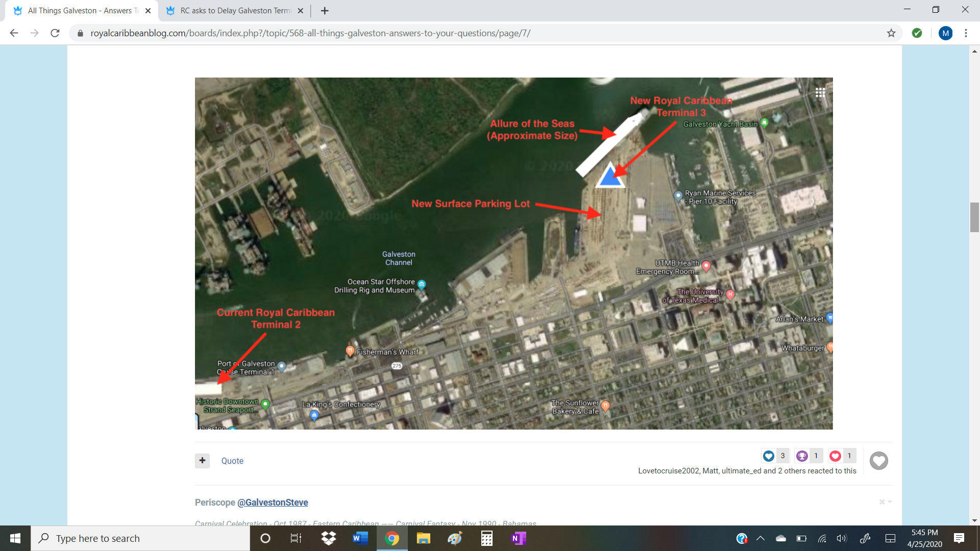Click the scrollbar down arrow
Viewport: 980px width, 551px height.
pyautogui.click(x=974, y=520)
